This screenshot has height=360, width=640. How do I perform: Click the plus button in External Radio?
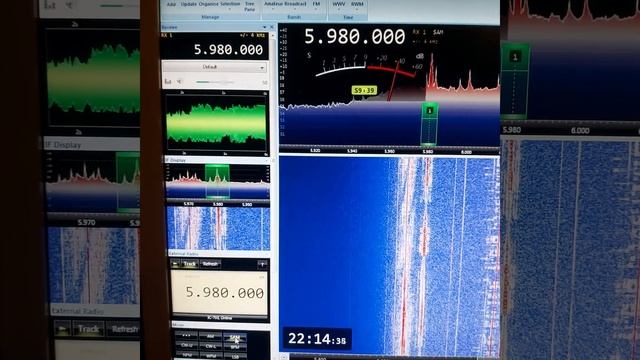(x=262, y=264)
